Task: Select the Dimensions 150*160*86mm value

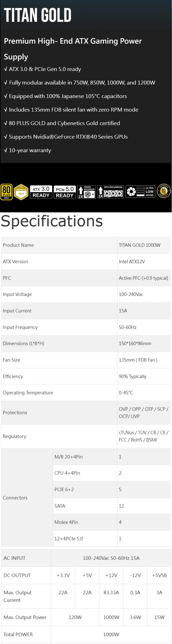Action: [x=135, y=344]
